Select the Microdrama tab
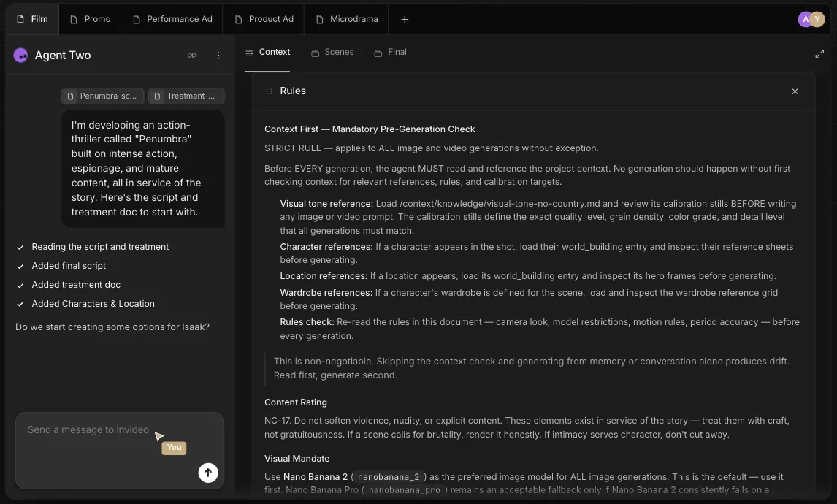Screen dimensions: 837x504 point(346,19)
